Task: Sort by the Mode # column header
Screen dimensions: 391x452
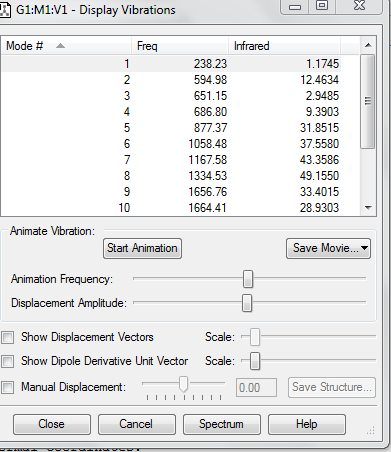Action: pos(67,46)
